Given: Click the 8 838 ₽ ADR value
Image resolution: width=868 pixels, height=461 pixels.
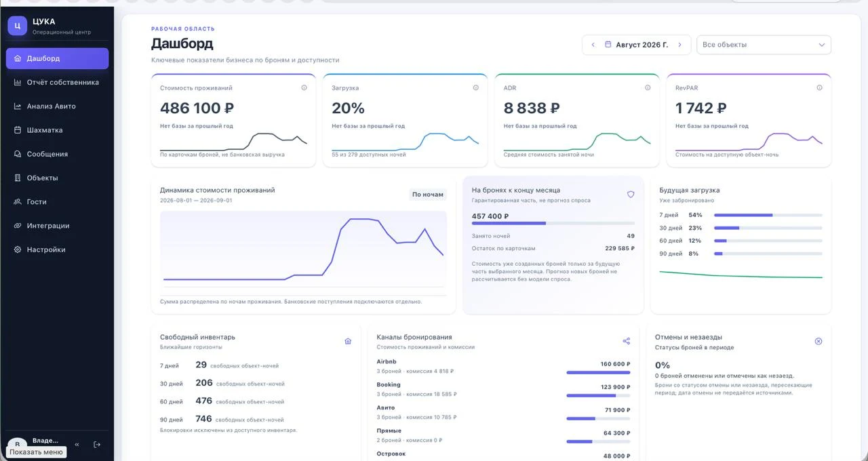Looking at the screenshot, I should coord(532,108).
